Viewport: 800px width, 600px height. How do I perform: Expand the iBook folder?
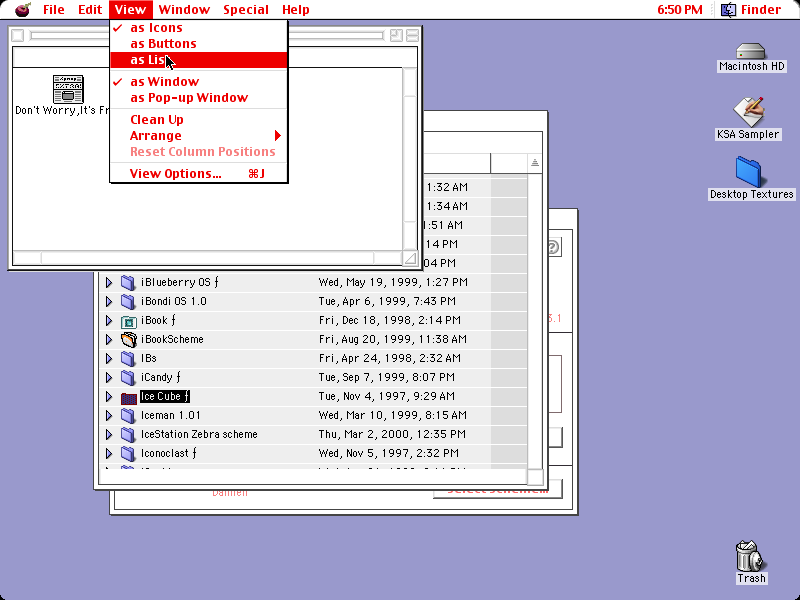109,320
